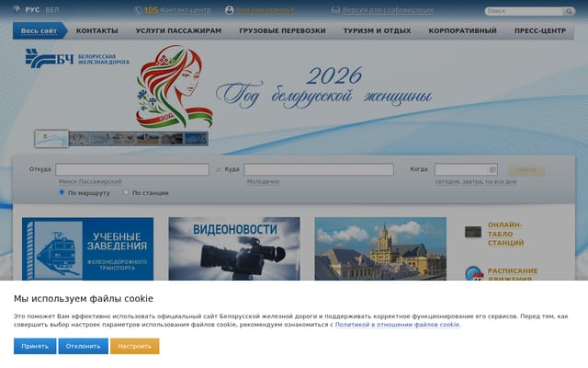This screenshot has width=588, height=368.
Task: Open the ОНЛАЙН-ТАБЛО СТАНЦИЙ link
Action: [x=505, y=234]
